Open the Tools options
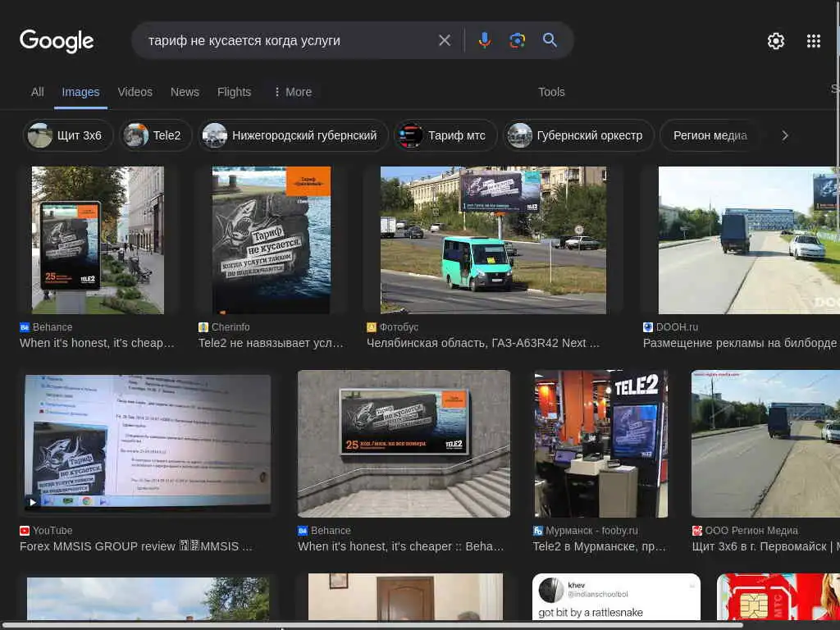The width and height of the screenshot is (840, 630). pos(551,92)
